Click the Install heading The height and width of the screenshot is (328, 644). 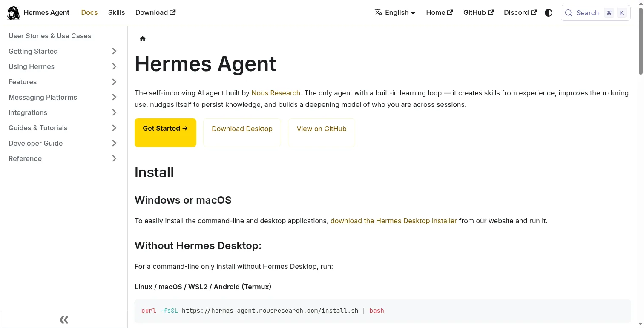click(154, 173)
